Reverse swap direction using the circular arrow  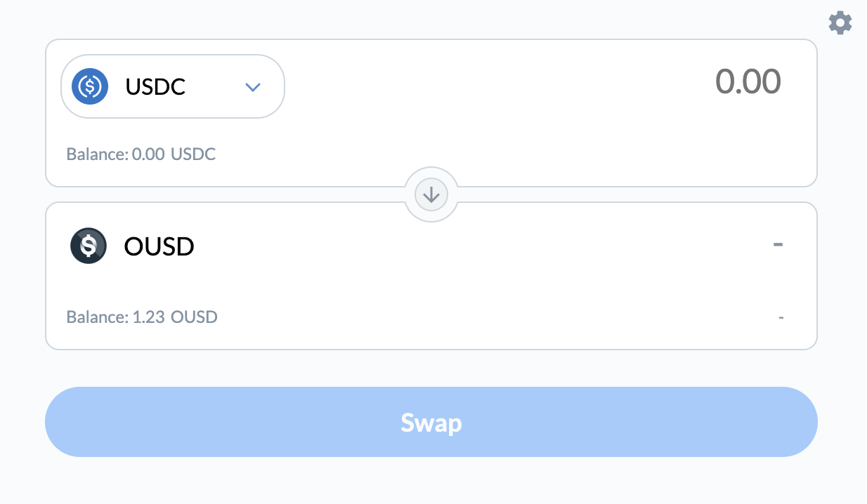point(431,194)
